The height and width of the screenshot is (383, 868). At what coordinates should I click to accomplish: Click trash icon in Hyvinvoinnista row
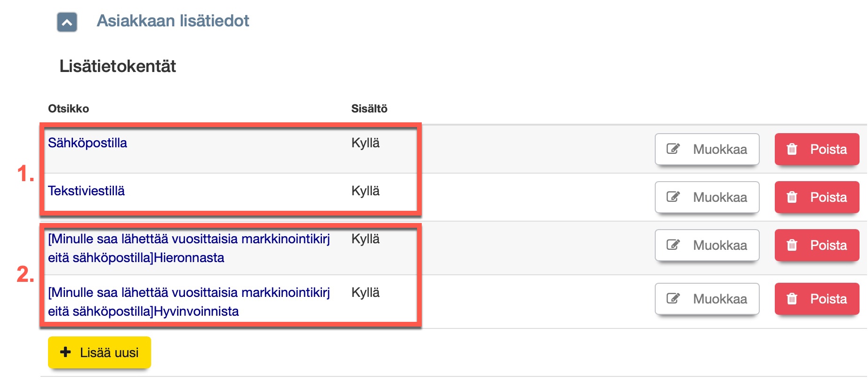point(792,299)
